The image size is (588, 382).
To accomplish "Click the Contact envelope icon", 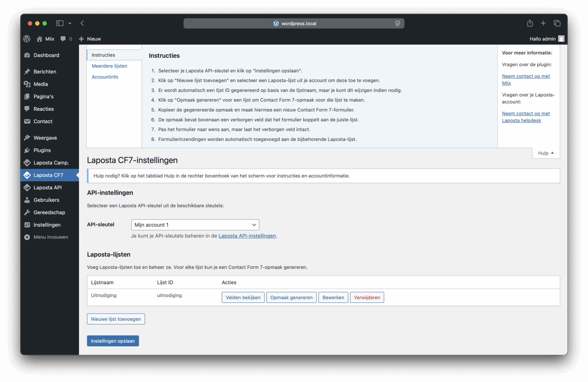I will coord(27,121).
